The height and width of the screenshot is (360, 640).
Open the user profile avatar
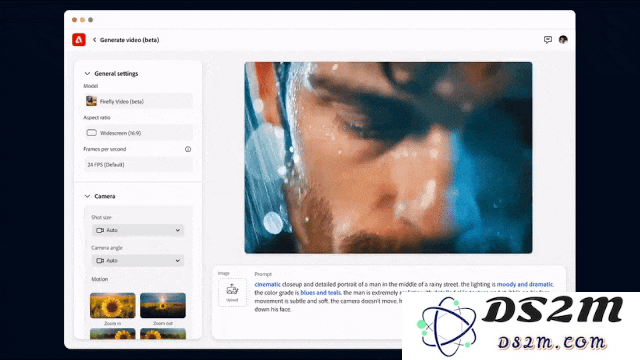563,40
